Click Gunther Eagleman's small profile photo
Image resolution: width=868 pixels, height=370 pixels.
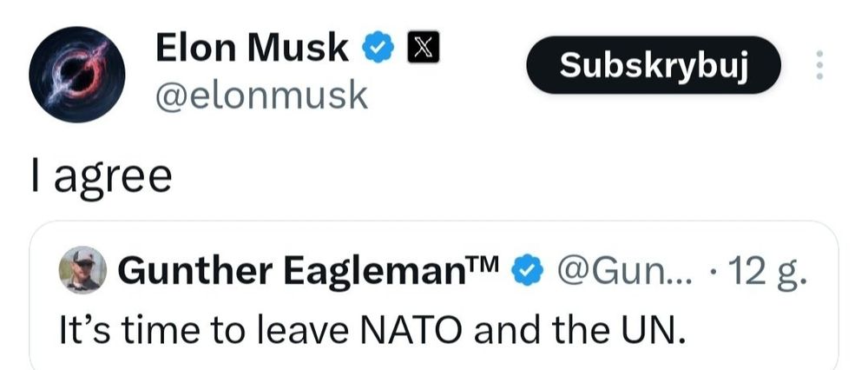click(x=82, y=270)
